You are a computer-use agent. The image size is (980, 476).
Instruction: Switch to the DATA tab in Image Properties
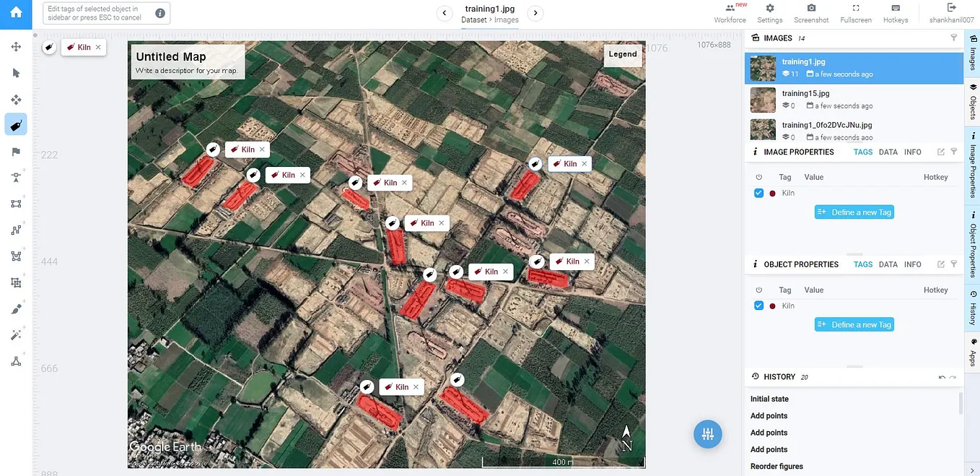coord(888,152)
